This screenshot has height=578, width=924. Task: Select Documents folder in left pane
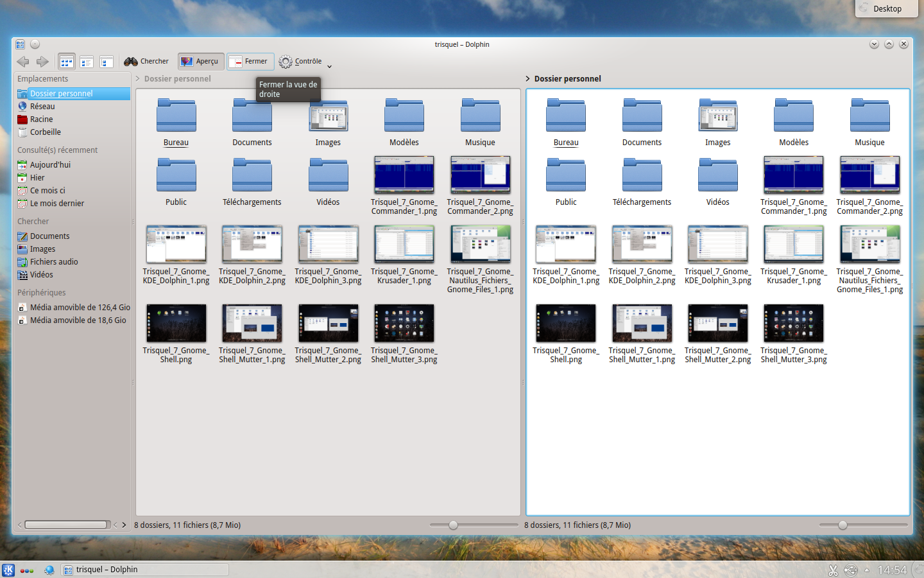pyautogui.click(x=252, y=123)
